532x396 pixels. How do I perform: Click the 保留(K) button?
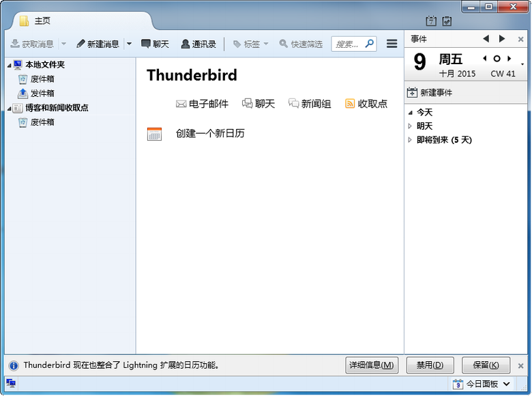486,365
